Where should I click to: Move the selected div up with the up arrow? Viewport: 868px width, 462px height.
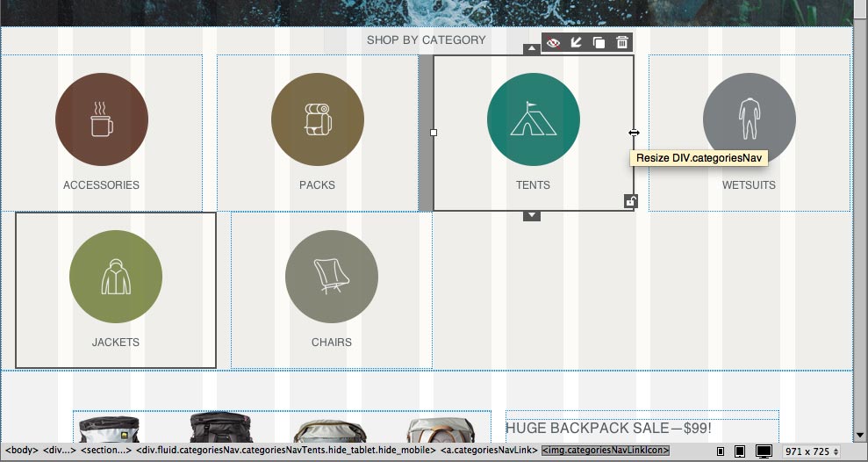point(532,49)
